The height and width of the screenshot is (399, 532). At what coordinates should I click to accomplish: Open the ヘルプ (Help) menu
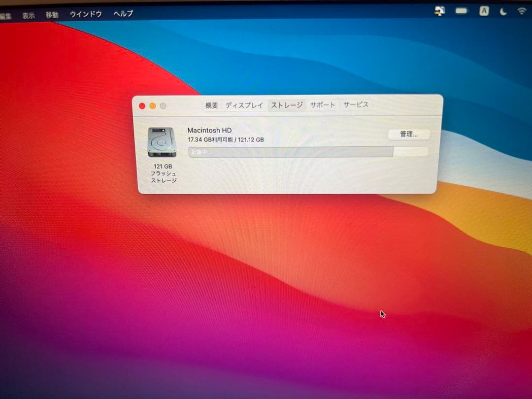(123, 14)
